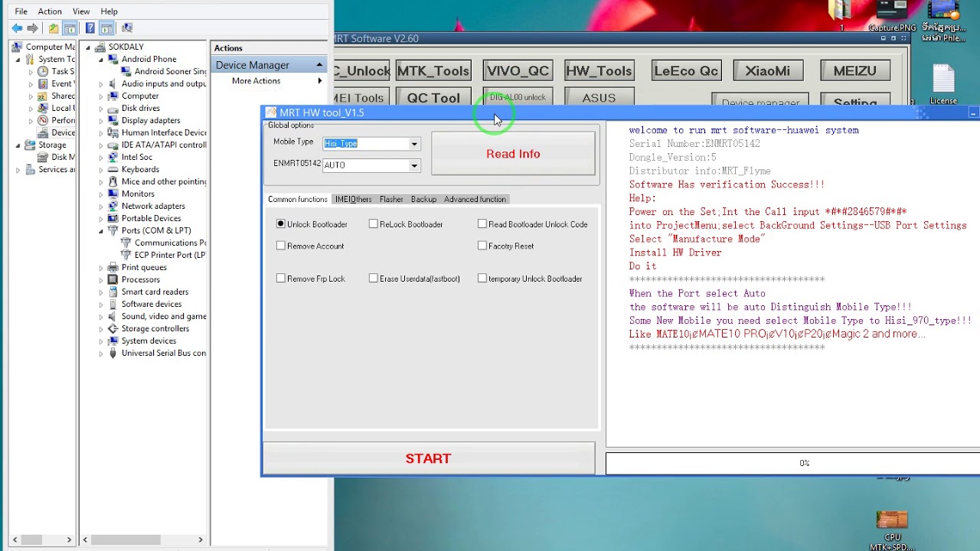Open the View menu
Image resolution: width=980 pixels, height=551 pixels.
click(x=81, y=11)
